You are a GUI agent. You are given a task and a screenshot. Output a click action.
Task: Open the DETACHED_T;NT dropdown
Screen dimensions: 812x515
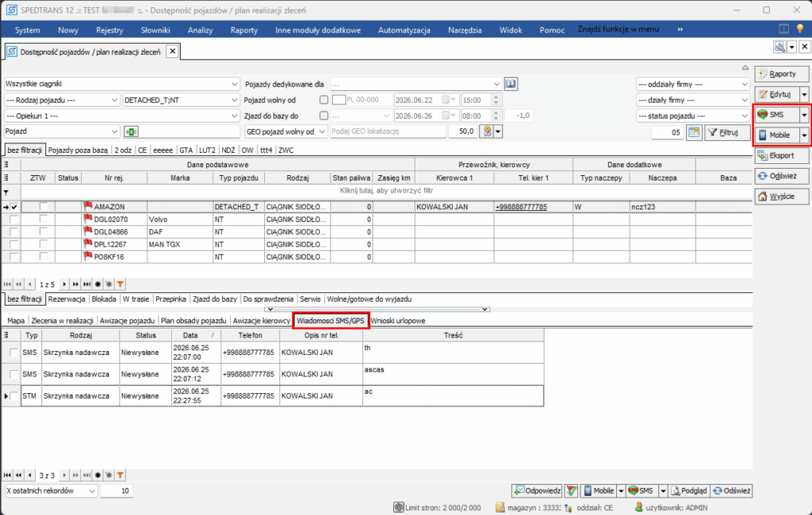[x=234, y=100]
